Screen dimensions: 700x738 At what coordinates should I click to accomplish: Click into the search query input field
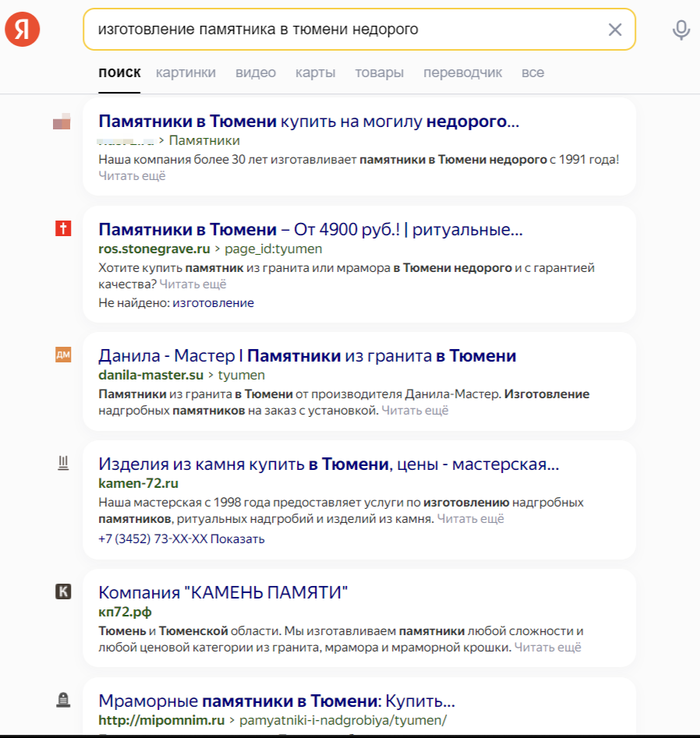point(346,29)
